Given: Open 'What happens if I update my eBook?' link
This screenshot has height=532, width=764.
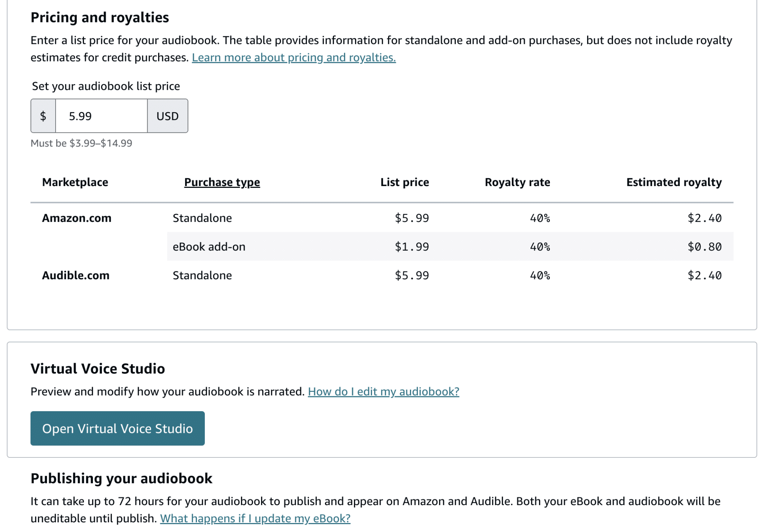Looking at the screenshot, I should pyautogui.click(x=255, y=518).
